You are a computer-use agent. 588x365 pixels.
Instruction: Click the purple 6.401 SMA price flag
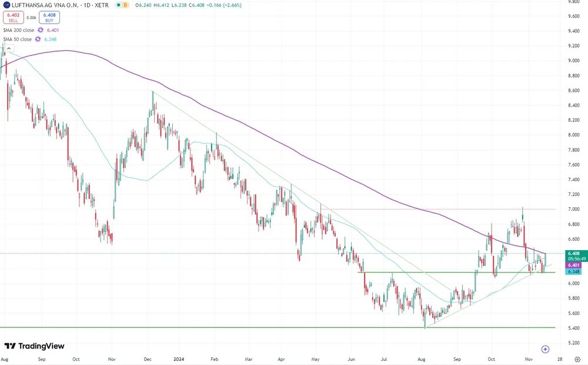(574, 265)
